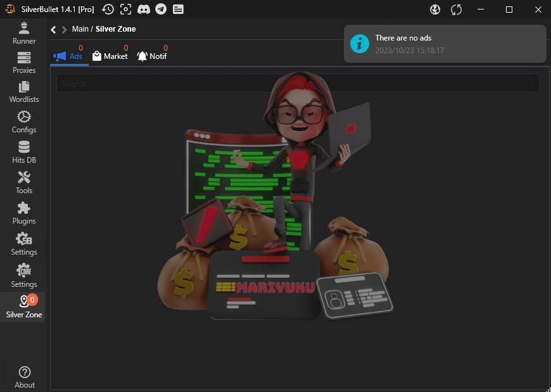The height and width of the screenshot is (392, 551).
Task: Navigate back with the left chevron
Action: 54,29
